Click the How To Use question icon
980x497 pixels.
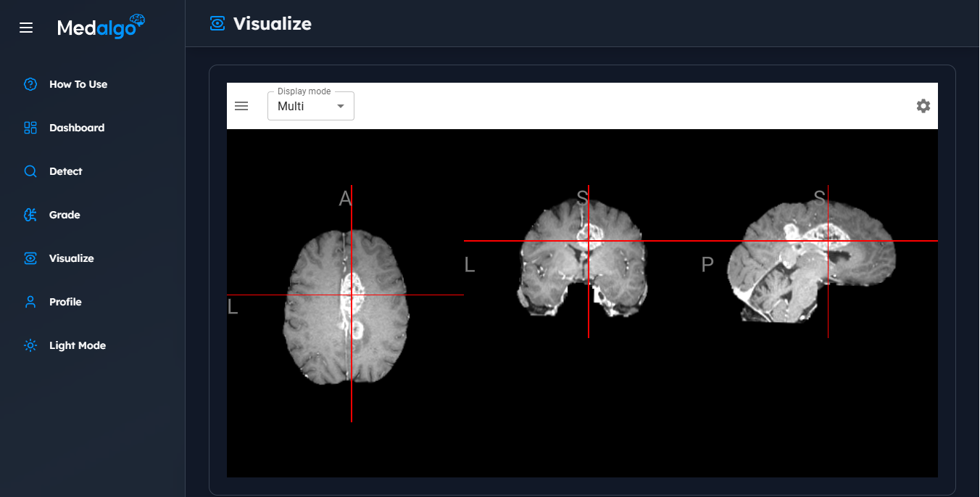(x=30, y=84)
